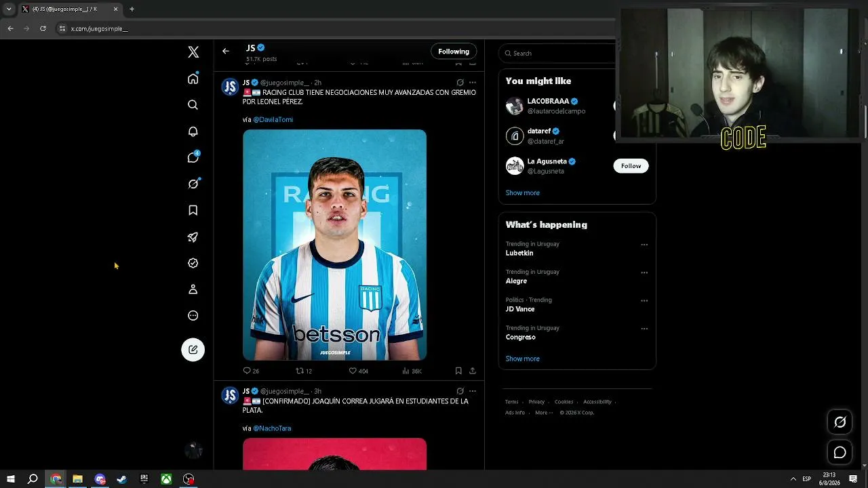Open the Lubetkin trending topic

519,253
